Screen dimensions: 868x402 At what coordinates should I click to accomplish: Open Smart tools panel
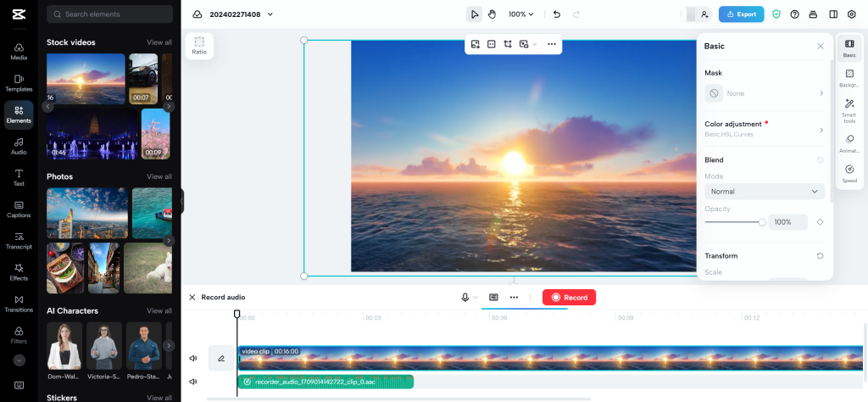click(849, 111)
